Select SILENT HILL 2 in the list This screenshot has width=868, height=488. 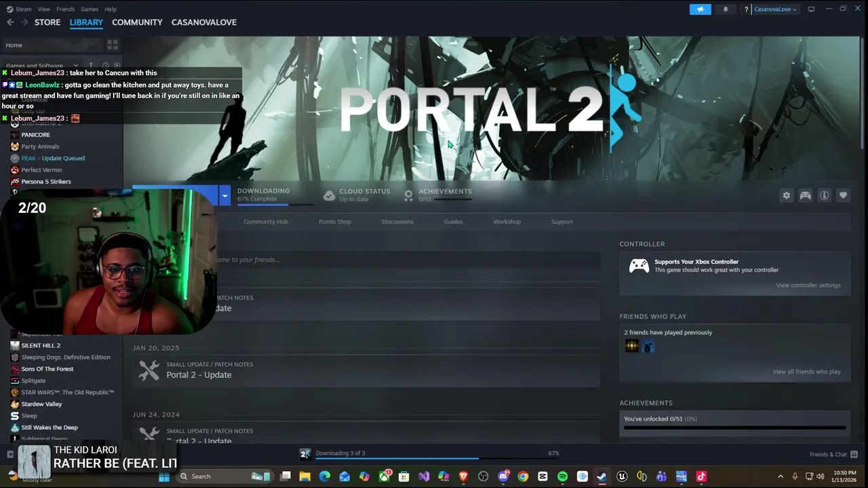coord(41,346)
